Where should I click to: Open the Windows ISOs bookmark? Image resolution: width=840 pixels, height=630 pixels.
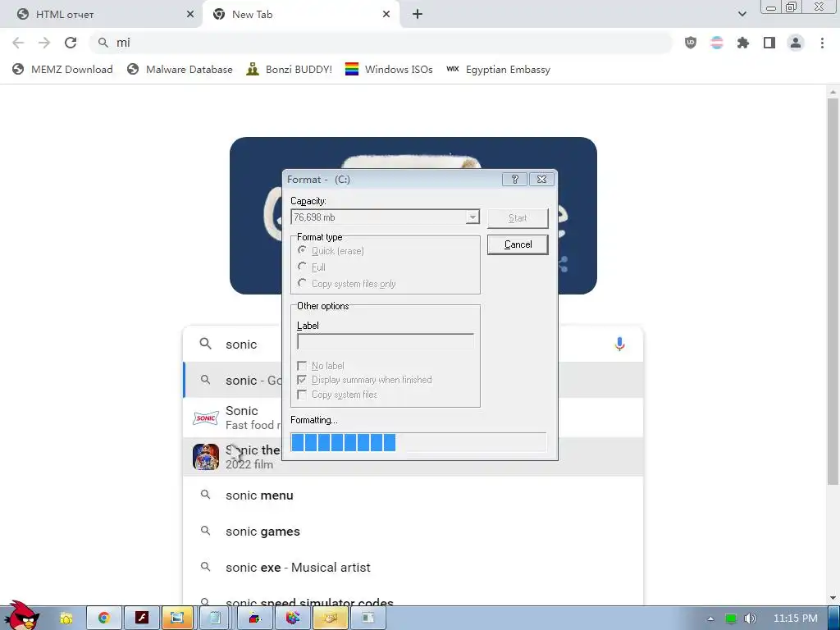(389, 69)
